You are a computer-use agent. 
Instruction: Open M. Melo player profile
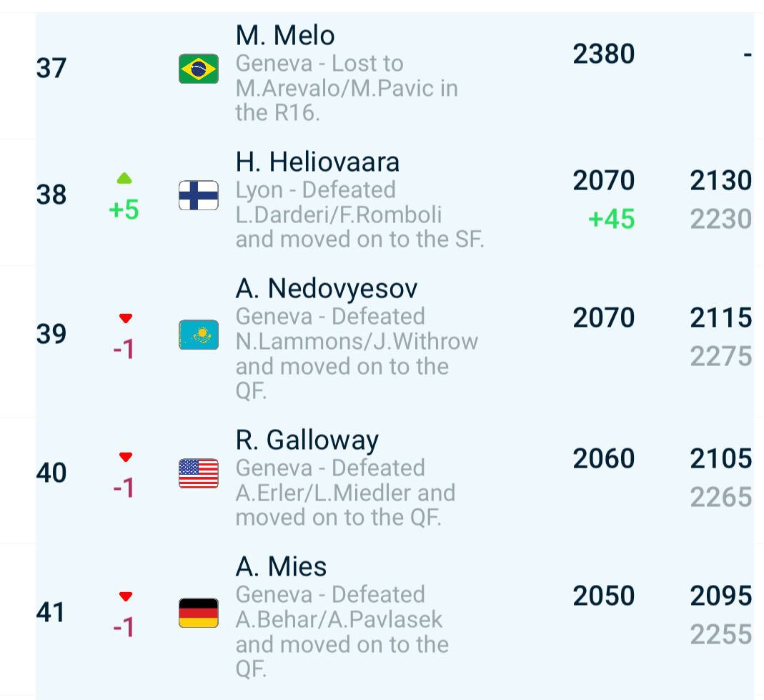point(285,36)
